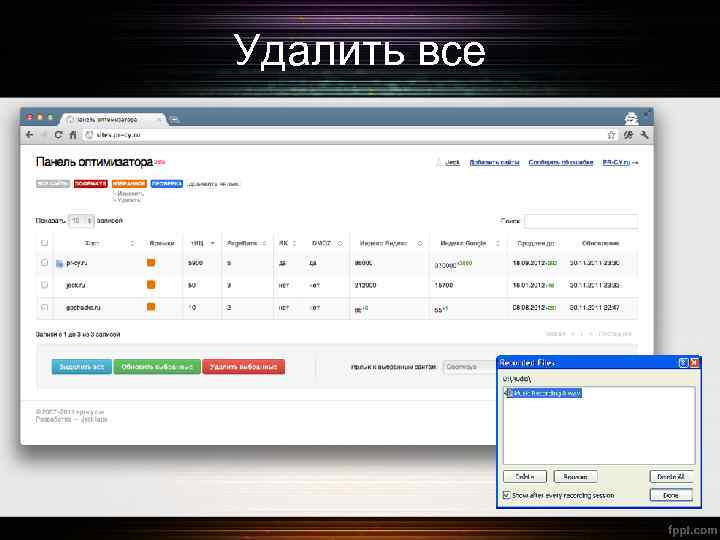Click the red tag label filter
720x540 pixels.
tap(90, 184)
